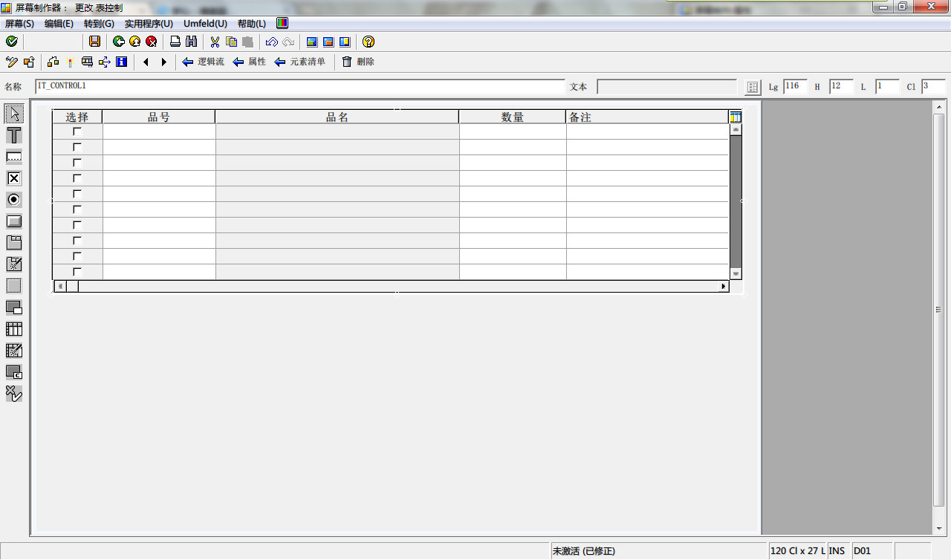The width and height of the screenshot is (951, 560).
Task: Select the arrow pointer tool
Action: (14, 114)
